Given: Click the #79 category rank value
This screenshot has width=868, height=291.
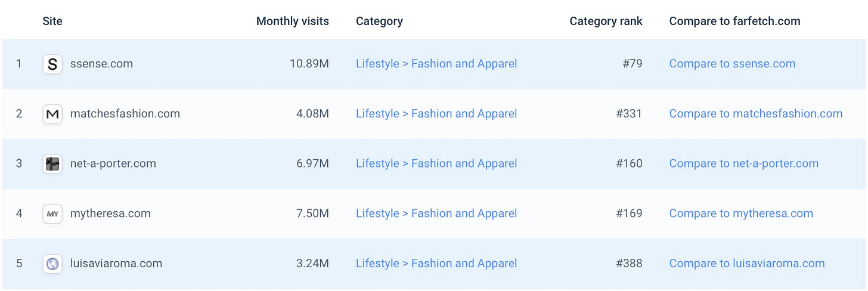Looking at the screenshot, I should pyautogui.click(x=632, y=64).
